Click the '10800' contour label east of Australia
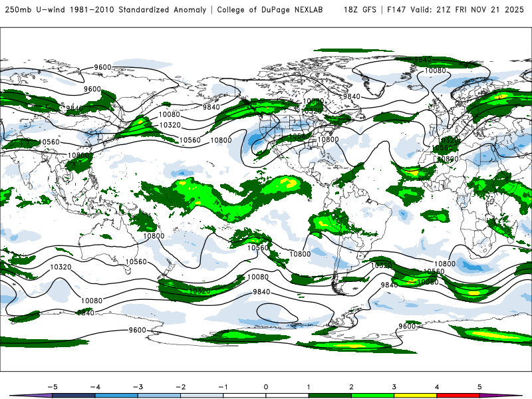This screenshot has width=532, height=399. [x=154, y=236]
